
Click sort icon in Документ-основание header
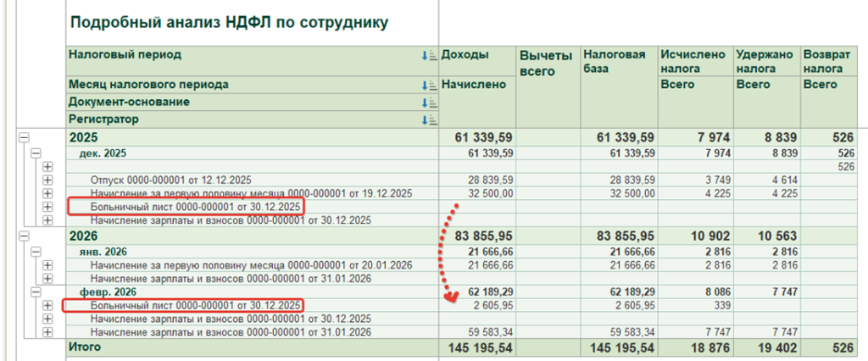(x=429, y=103)
